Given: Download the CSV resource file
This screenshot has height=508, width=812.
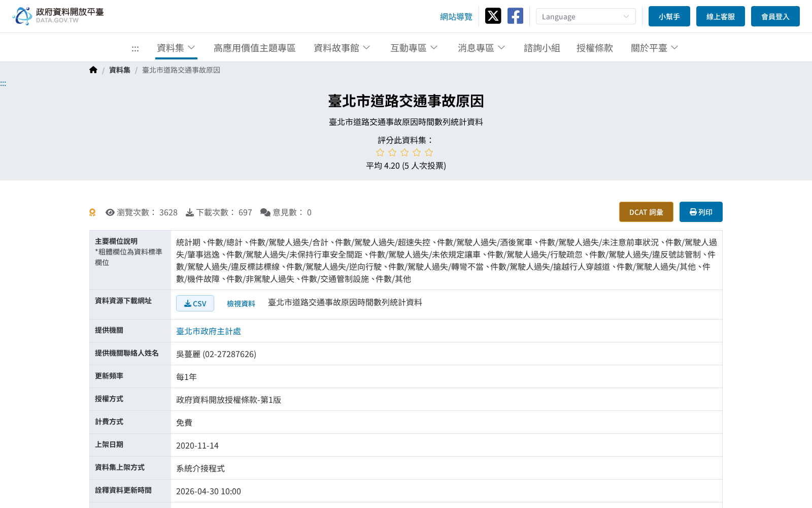Looking at the screenshot, I should [x=195, y=303].
